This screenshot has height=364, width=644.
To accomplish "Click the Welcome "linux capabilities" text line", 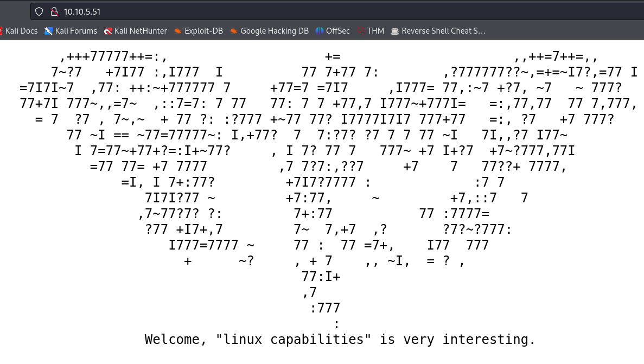I will coord(340,340).
